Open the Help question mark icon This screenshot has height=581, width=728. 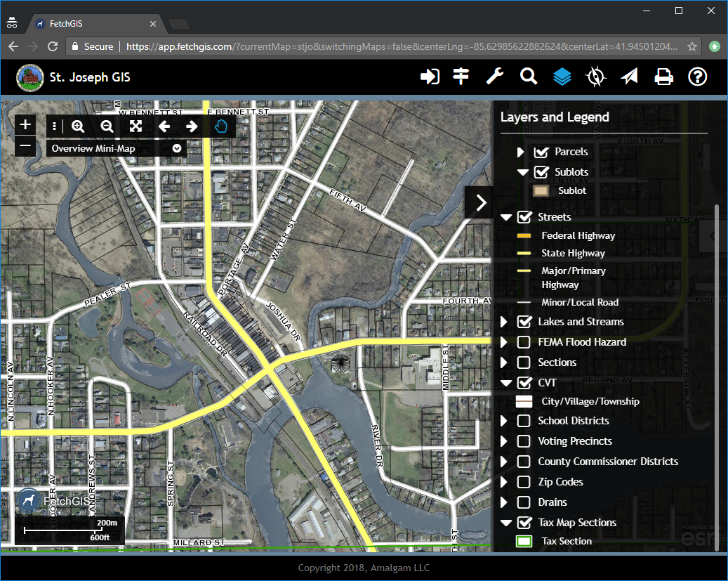click(x=698, y=77)
